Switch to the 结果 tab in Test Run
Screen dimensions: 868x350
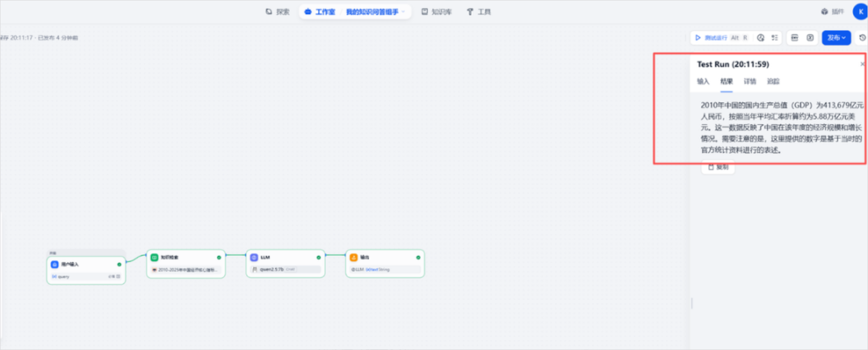tap(726, 81)
